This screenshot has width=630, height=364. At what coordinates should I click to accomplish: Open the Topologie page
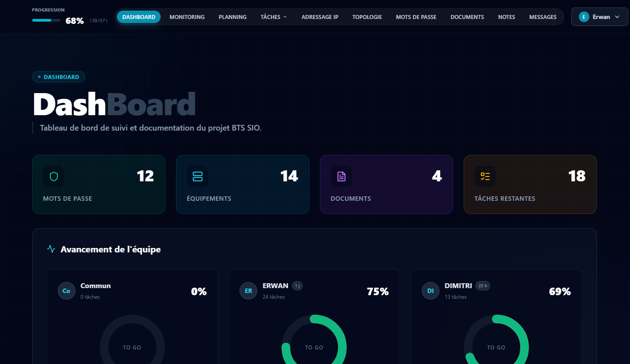[367, 17]
